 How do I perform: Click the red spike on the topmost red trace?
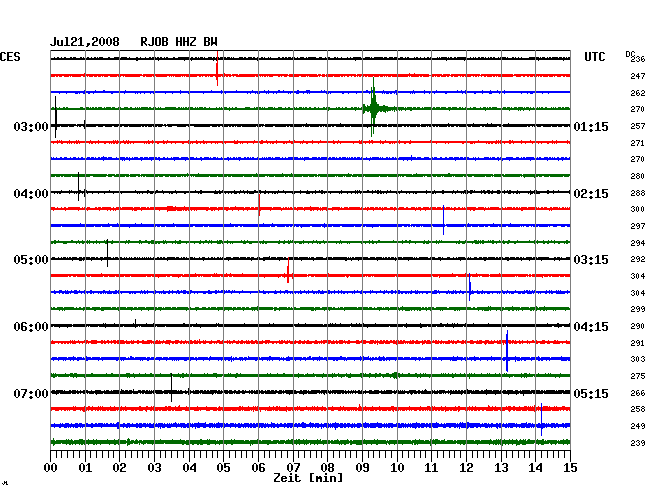pos(217,68)
